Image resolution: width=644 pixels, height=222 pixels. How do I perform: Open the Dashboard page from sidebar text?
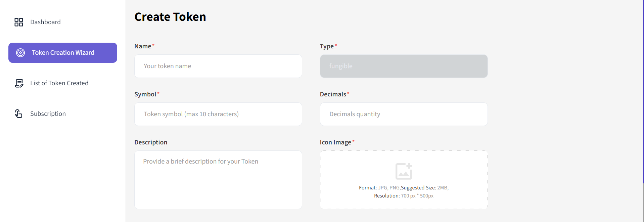point(45,22)
